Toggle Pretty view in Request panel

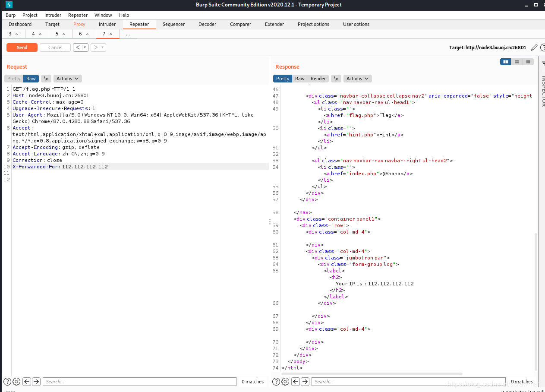pyautogui.click(x=14, y=79)
